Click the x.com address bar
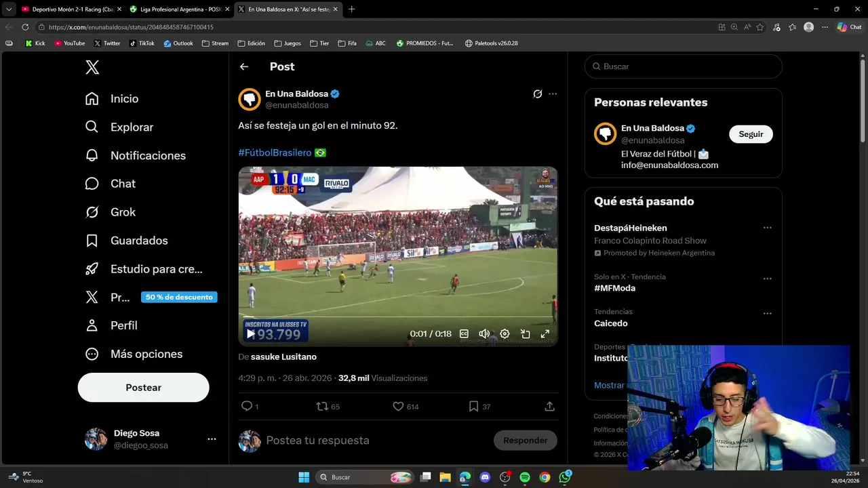The image size is (868, 488). pos(373,27)
